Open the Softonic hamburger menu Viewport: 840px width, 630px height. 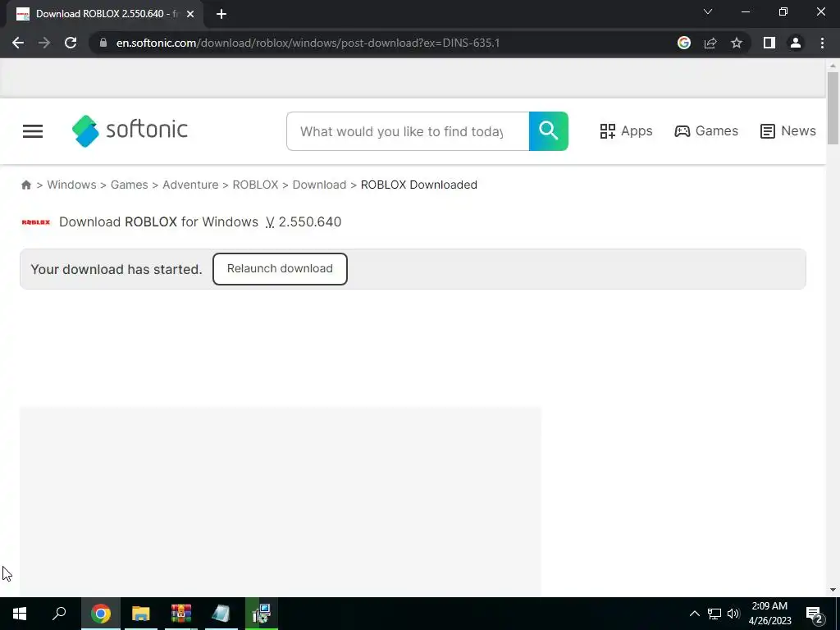click(x=33, y=131)
